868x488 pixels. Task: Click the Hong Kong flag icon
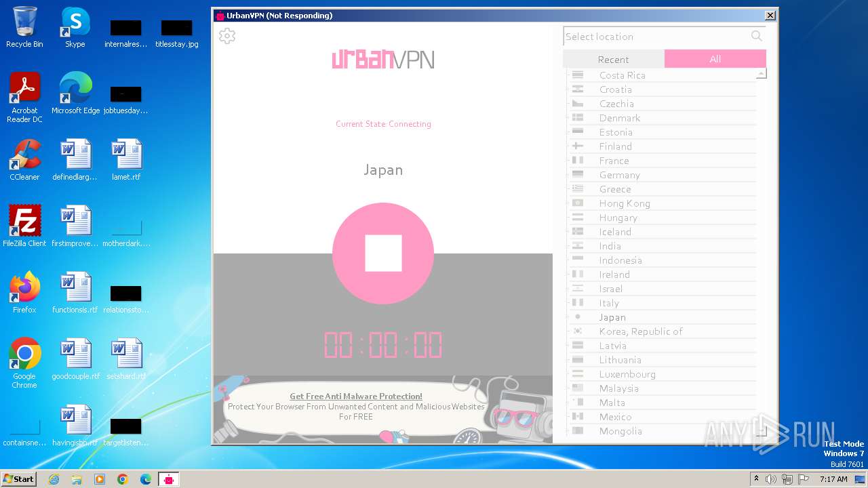click(x=578, y=203)
